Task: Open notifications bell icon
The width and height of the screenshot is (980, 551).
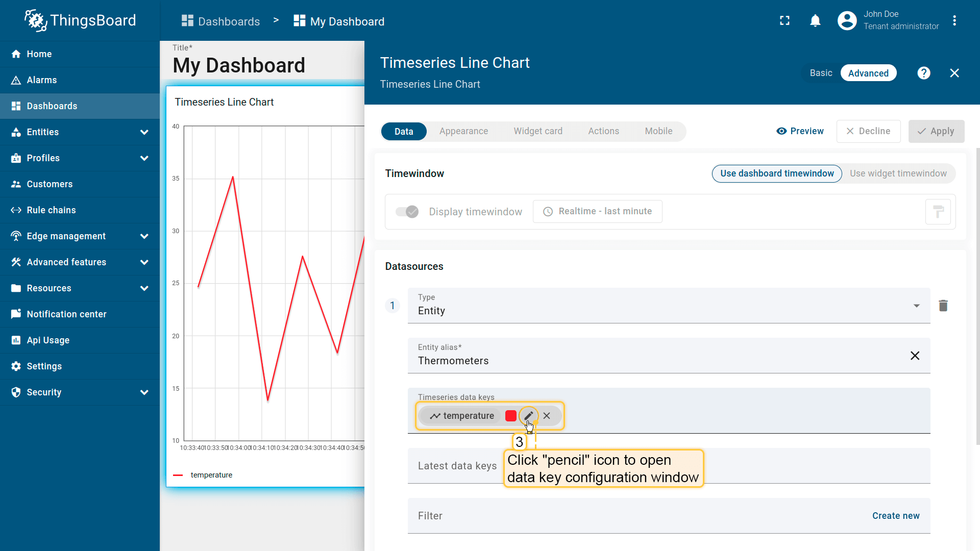Action: pos(815,21)
